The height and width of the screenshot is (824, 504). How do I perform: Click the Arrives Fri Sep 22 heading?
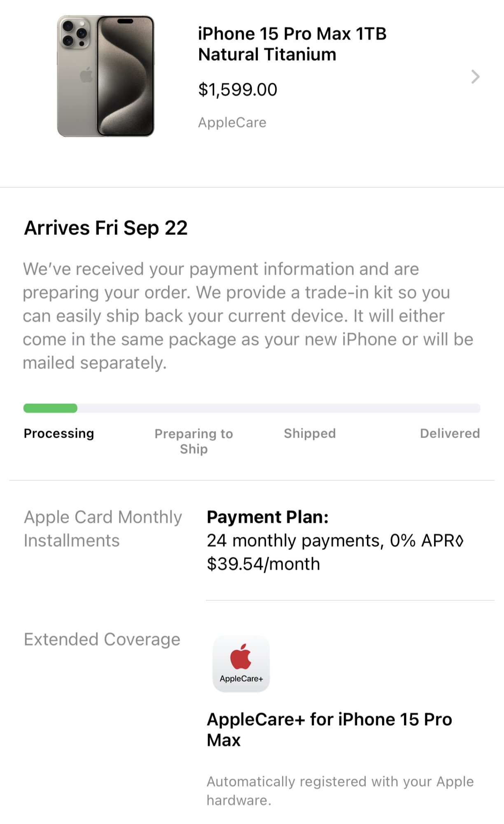(106, 228)
